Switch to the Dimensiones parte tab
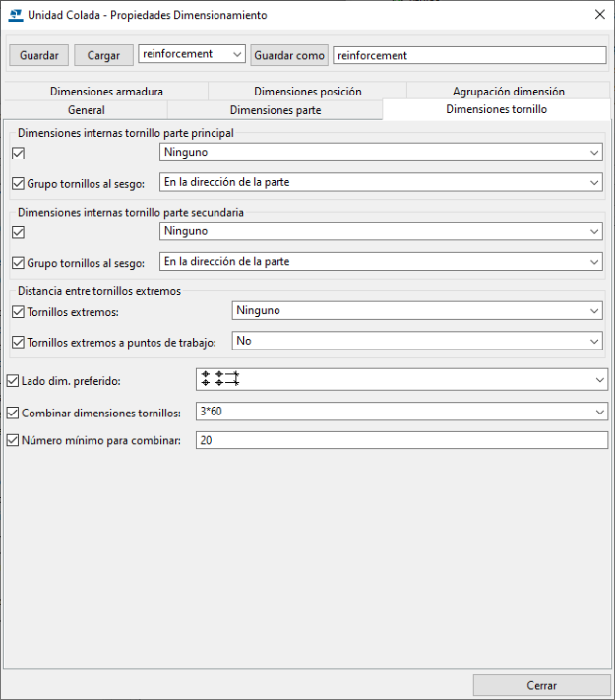615x700 pixels. tap(276, 110)
